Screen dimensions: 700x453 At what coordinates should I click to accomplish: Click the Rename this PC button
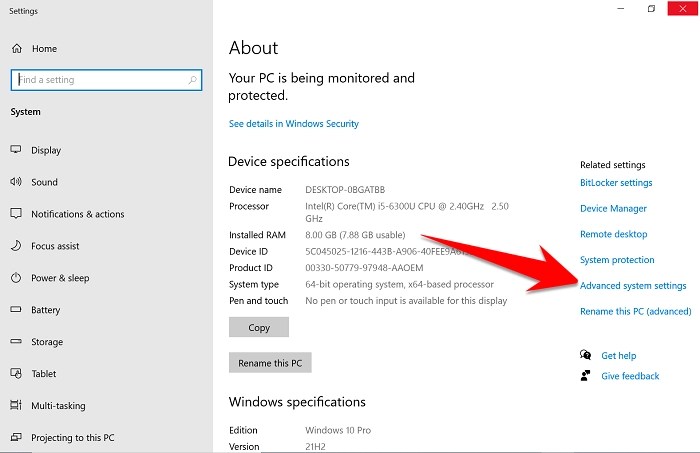point(270,363)
